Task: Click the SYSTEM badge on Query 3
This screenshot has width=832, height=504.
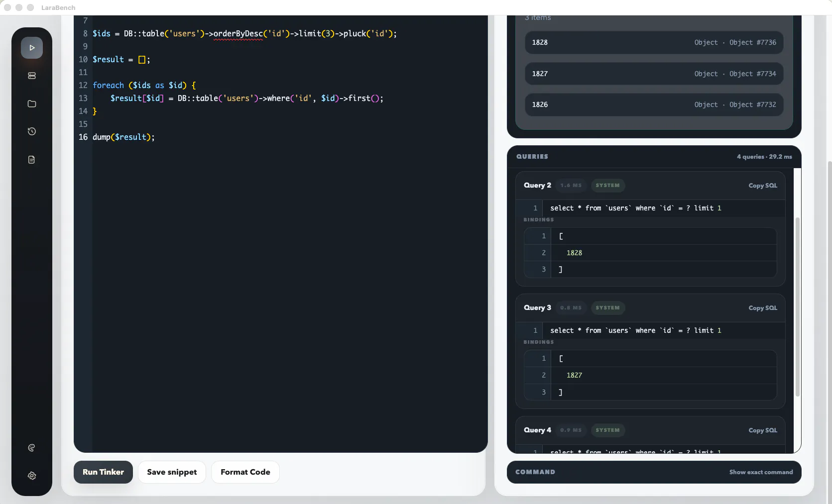Action: pyautogui.click(x=607, y=308)
